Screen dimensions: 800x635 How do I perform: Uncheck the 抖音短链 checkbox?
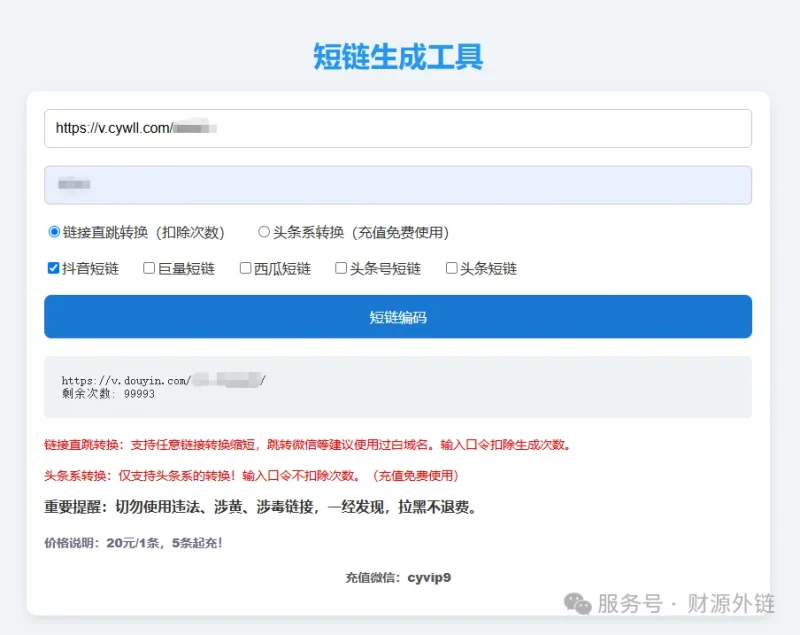pyautogui.click(x=54, y=267)
